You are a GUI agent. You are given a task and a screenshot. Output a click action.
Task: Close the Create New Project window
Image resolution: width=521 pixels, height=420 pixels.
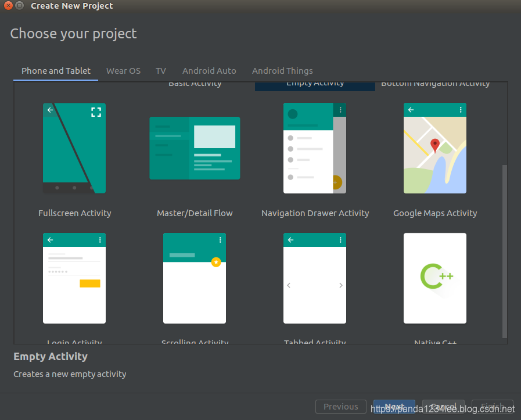click(8, 5)
